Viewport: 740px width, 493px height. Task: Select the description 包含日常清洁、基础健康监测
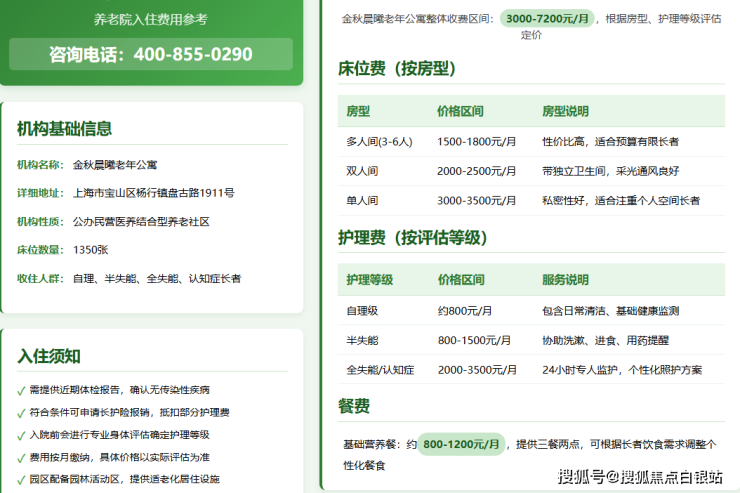pos(611,311)
